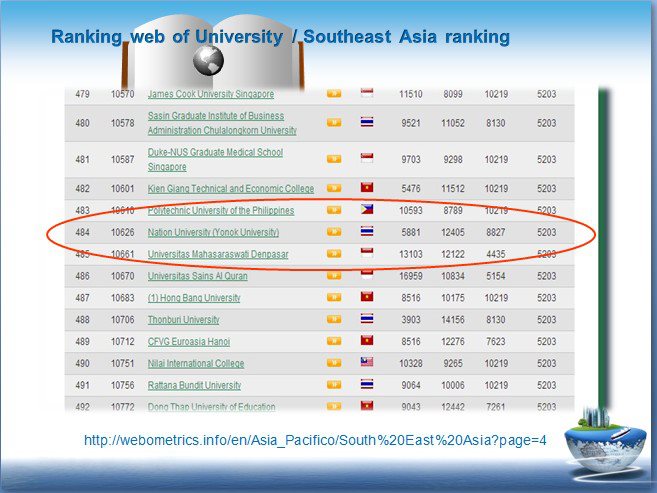Open Polytechnic University of the Philippines link
This screenshot has width=657, height=493.
[221, 210]
